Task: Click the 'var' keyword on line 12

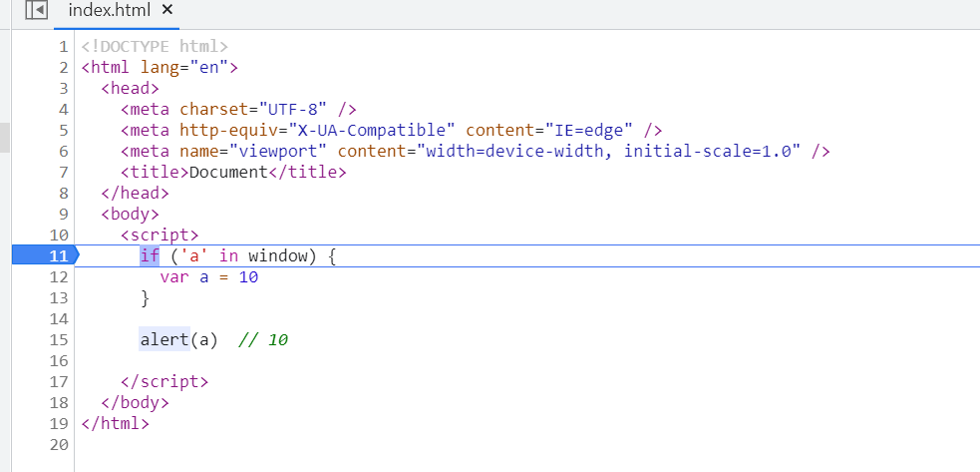Action: click(x=174, y=277)
